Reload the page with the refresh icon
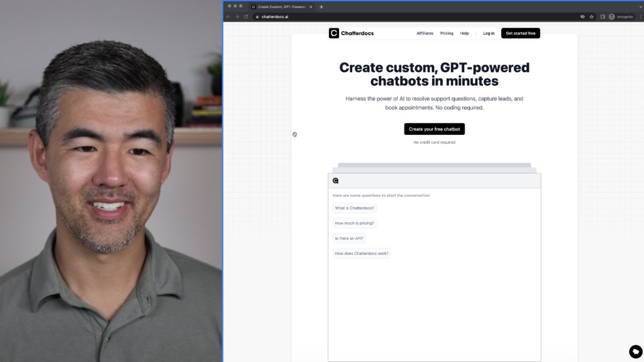Image resolution: width=644 pixels, height=362 pixels. pyautogui.click(x=246, y=17)
